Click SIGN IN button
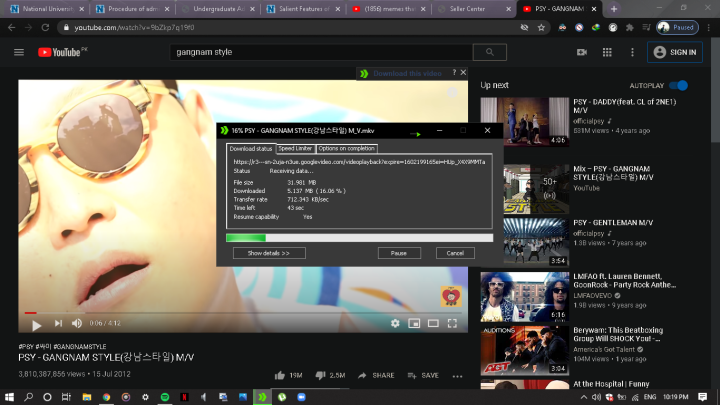This screenshot has height=405, width=720. click(675, 52)
